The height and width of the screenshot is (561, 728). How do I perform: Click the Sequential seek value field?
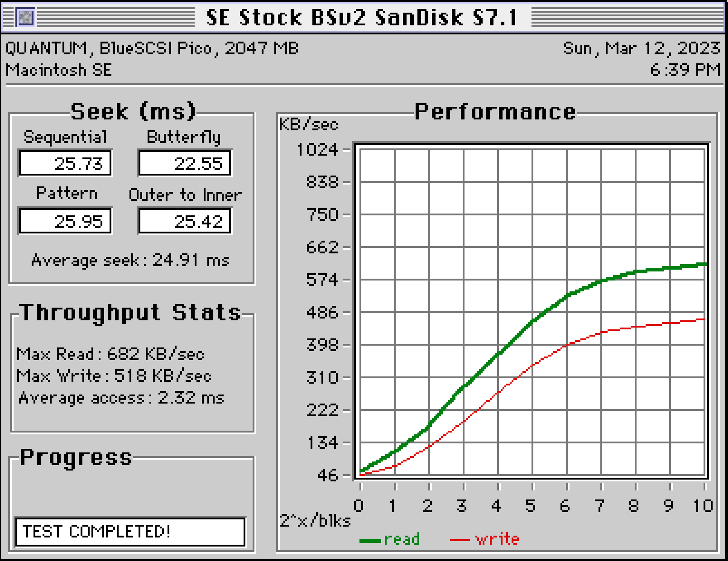tap(65, 163)
